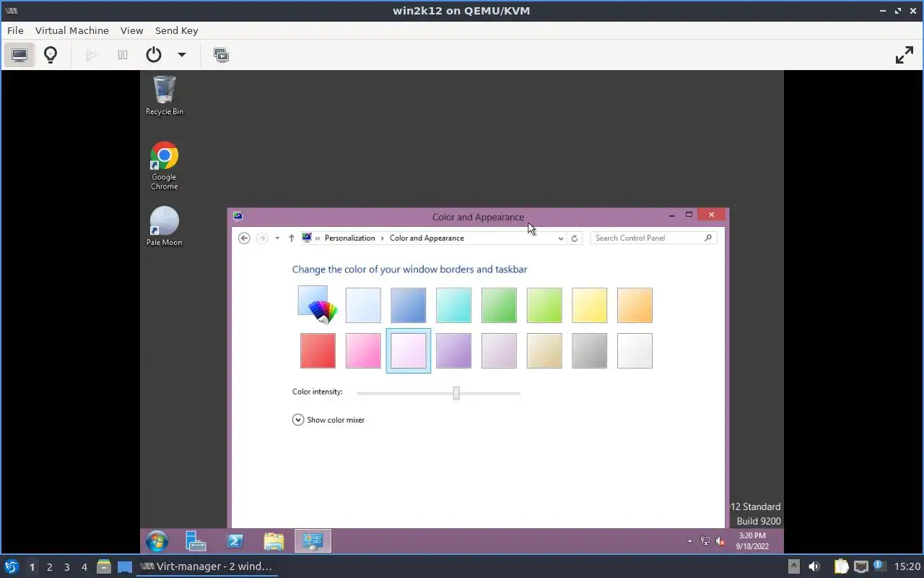Screen dimensions: 924x578
Task: Show virtual hardware details lightbulb
Action: pos(51,55)
